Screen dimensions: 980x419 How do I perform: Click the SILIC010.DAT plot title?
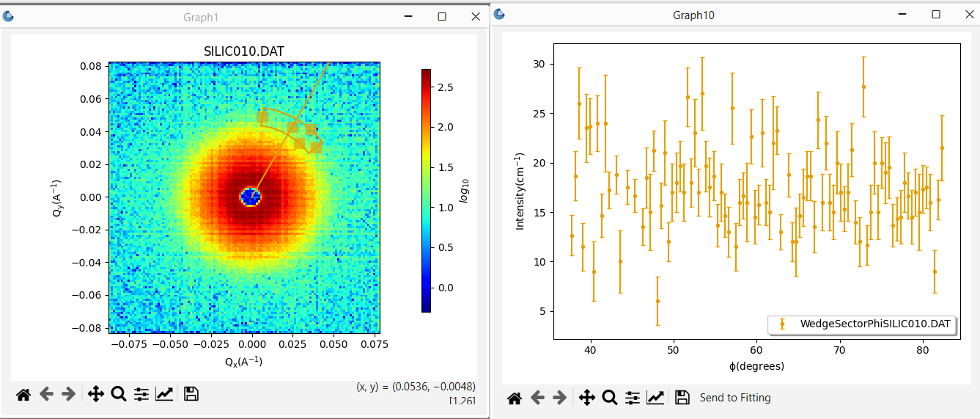[244, 51]
